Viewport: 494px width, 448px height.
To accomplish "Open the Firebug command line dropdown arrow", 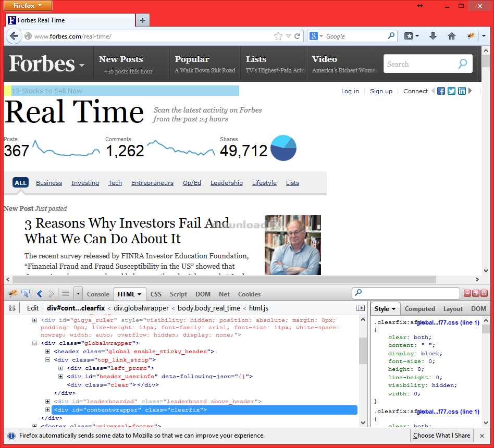I will click(78, 294).
